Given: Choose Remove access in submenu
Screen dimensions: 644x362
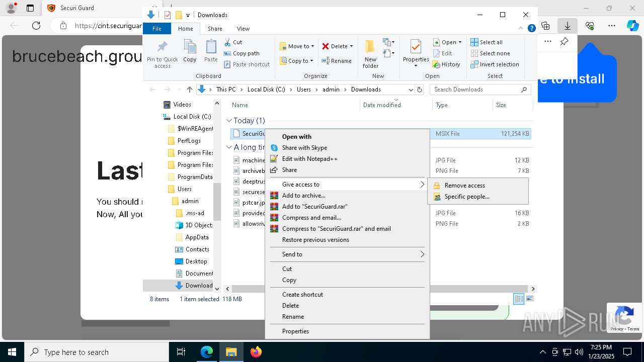Looking at the screenshot, I should click(x=478, y=186).
